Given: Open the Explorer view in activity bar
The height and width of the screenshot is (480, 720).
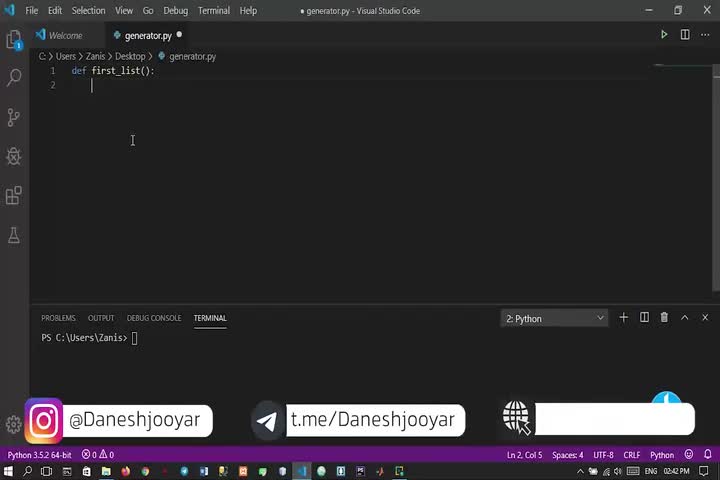Looking at the screenshot, I should pos(14,40).
